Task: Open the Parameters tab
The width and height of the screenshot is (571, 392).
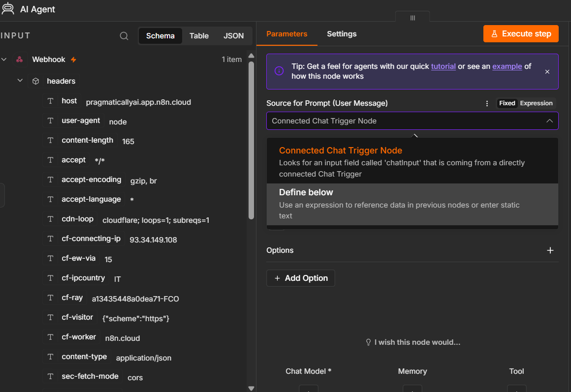Action: coord(286,34)
